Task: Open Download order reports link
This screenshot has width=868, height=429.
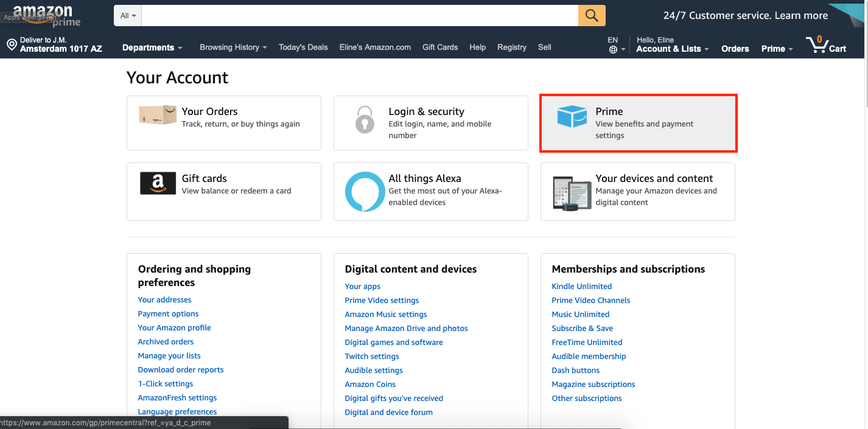Action: point(181,369)
